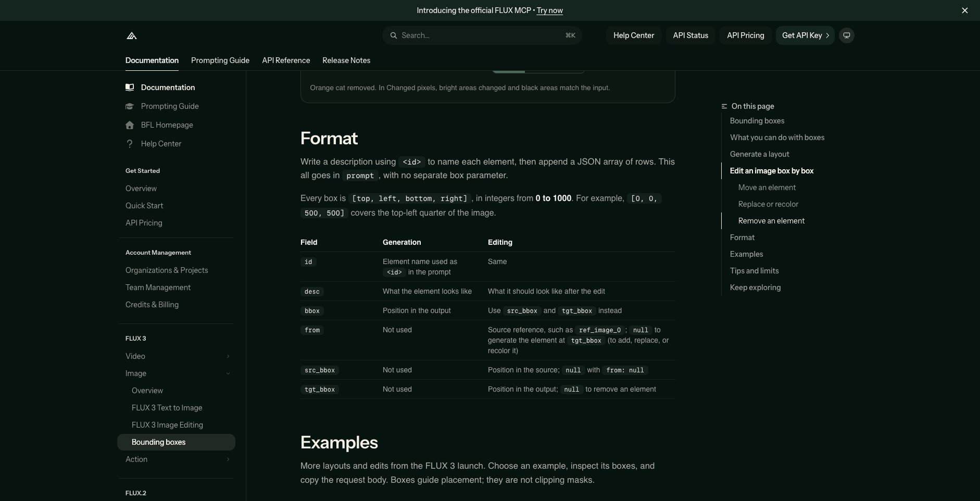
Task: Open API Pricing from the header
Action: coord(746,35)
